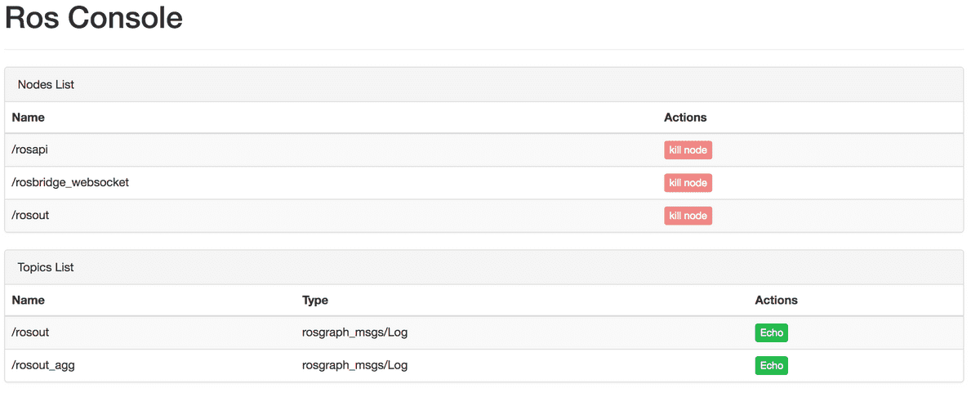This screenshot has width=980, height=397.
Task: Click Echo for the /rosout_agg topic
Action: (x=771, y=365)
